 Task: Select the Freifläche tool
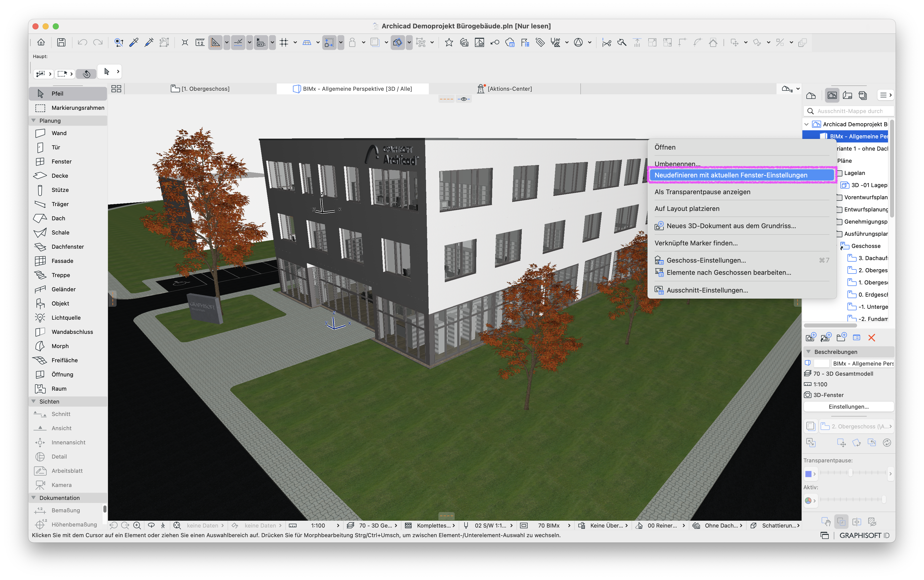pyautogui.click(x=68, y=360)
